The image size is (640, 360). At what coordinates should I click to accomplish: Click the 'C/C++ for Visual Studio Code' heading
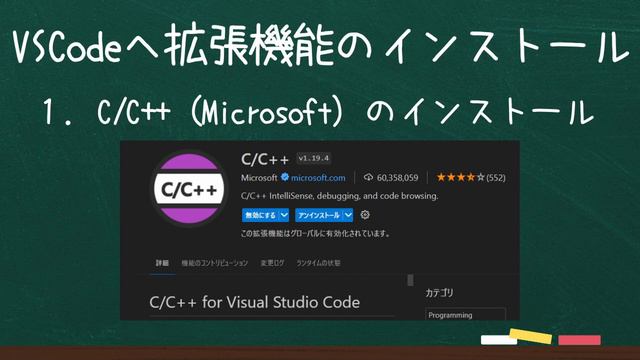pos(255,302)
